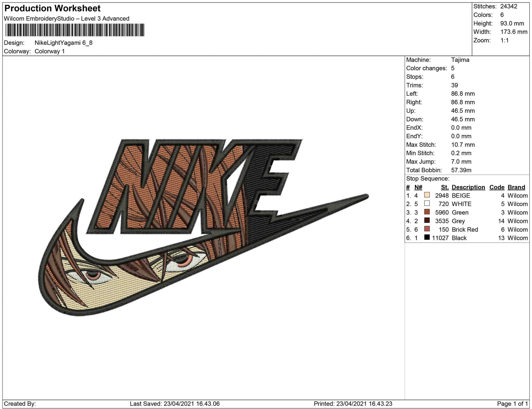Image resolution: width=532 pixels, height=409 pixels.
Task: Select the Max Jump value "7.0 mm"
Action: tap(461, 161)
